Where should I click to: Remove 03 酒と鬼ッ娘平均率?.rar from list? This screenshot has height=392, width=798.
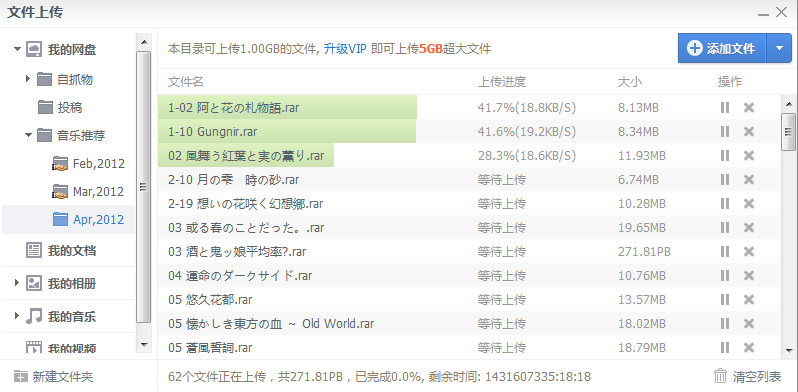[x=749, y=251]
